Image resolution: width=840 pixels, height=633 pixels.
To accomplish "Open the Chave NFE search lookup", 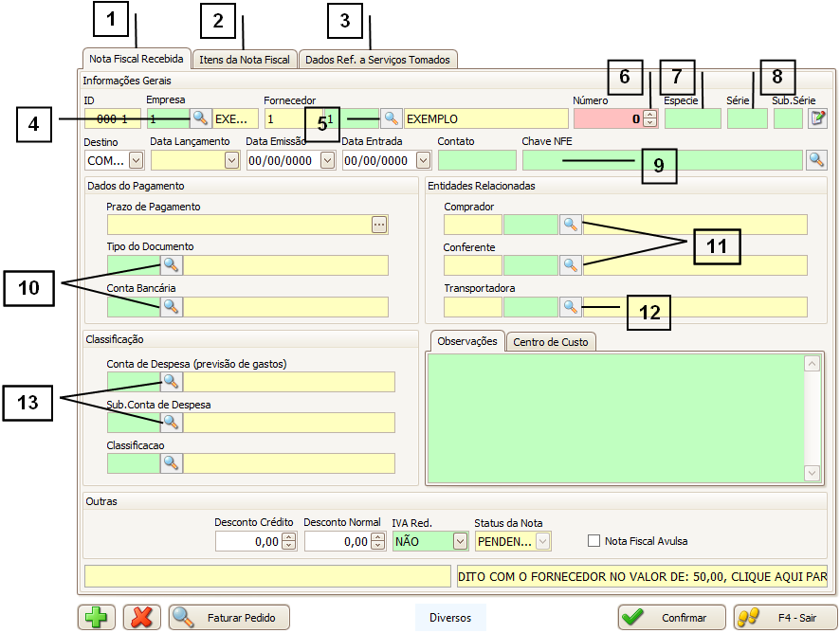I will click(816, 160).
